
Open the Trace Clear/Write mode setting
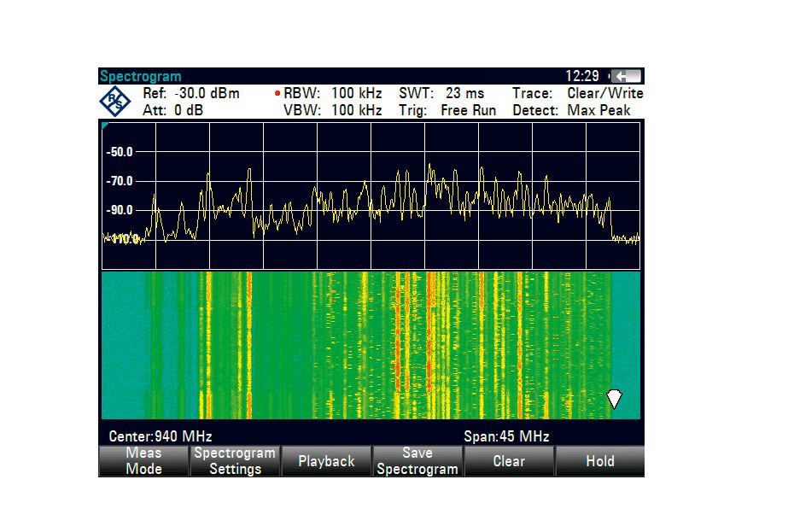pyautogui.click(x=577, y=93)
